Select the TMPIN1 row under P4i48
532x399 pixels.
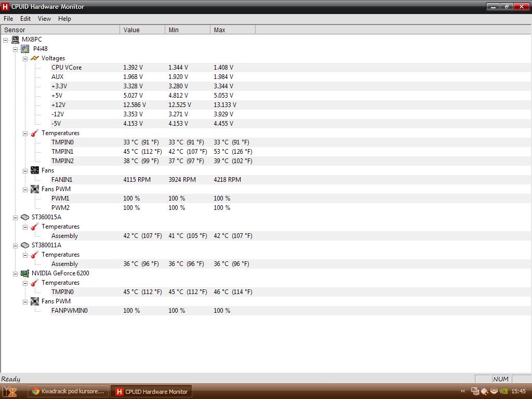(x=291, y=152)
